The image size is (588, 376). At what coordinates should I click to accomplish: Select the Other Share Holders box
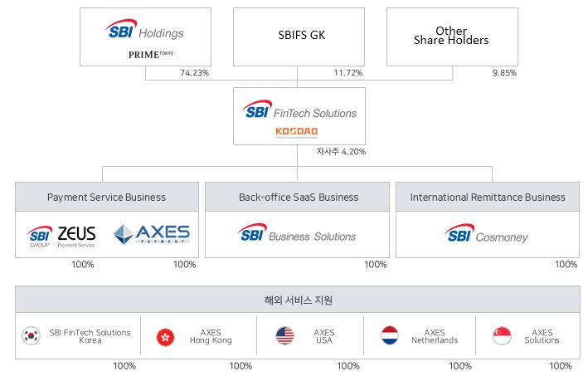click(452, 37)
